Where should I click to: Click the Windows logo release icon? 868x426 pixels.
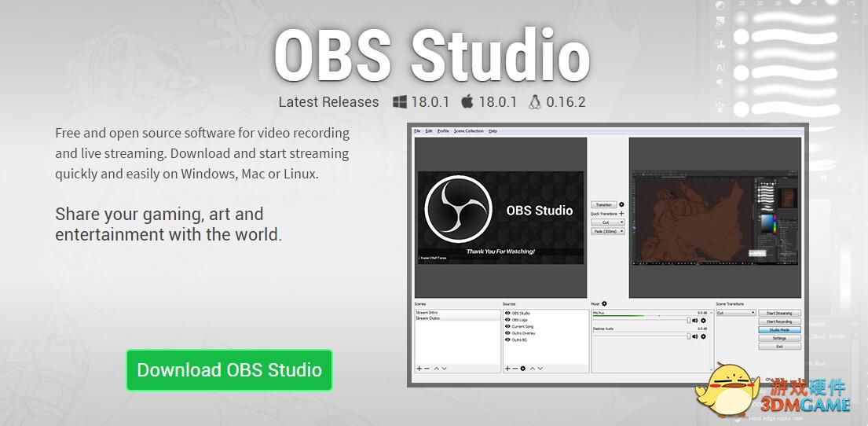(400, 102)
